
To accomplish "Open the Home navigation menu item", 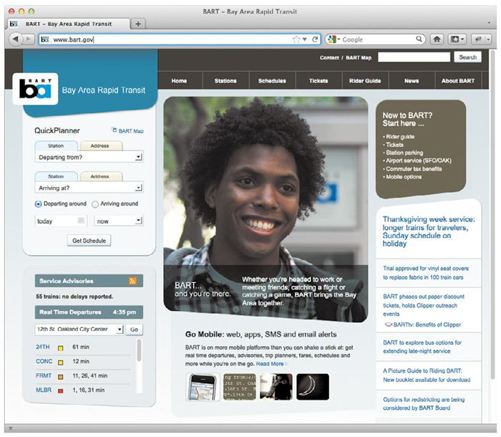I will tap(179, 81).
